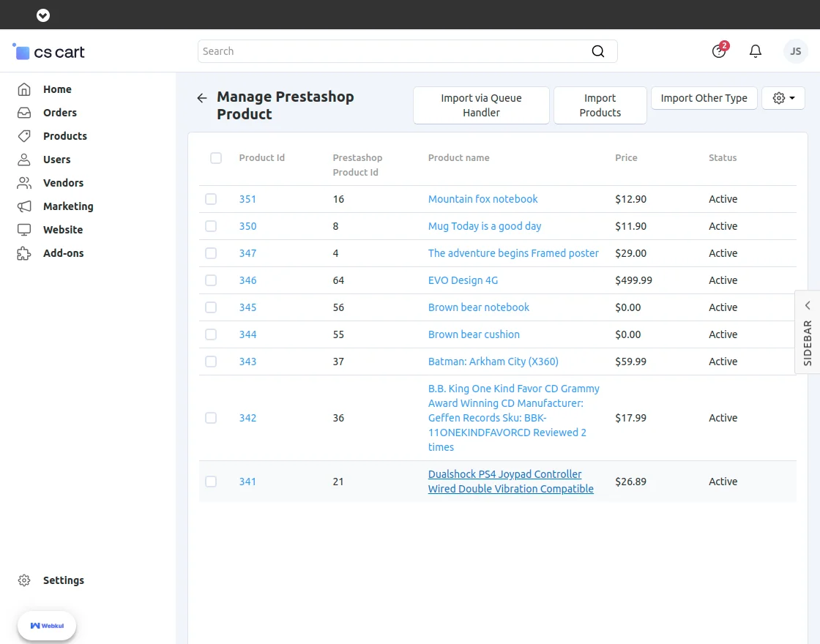The width and height of the screenshot is (820, 644).
Task: Select the checkbox for product 346
Action: point(211,280)
